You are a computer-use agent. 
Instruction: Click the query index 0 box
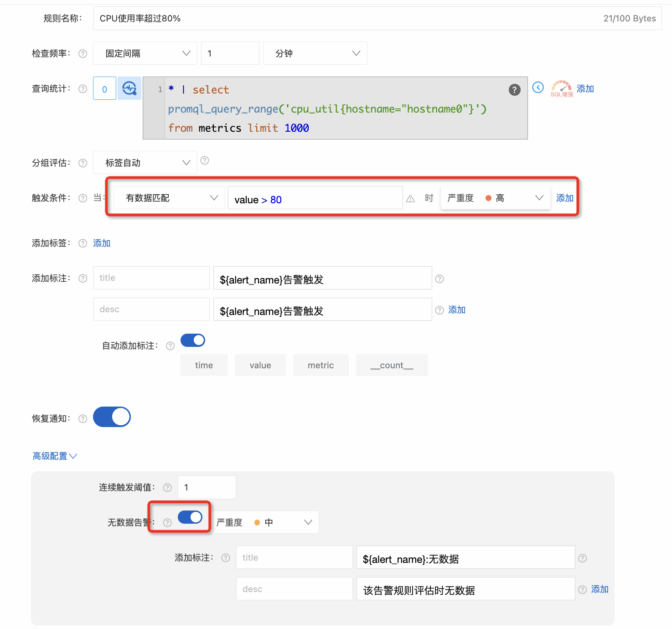[104, 88]
